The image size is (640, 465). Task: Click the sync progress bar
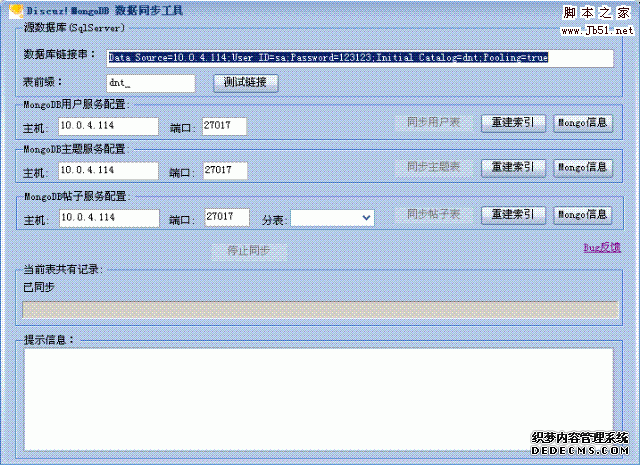320,310
